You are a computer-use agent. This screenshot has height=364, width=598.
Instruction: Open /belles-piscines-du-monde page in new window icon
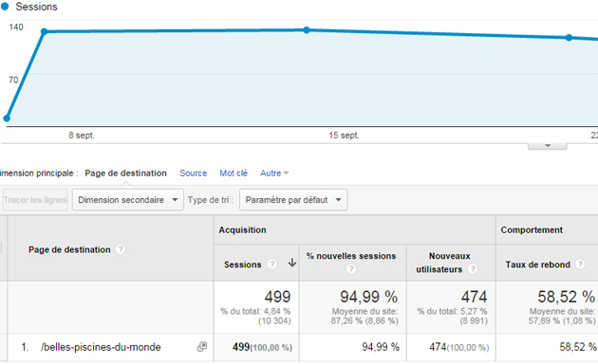click(x=202, y=347)
